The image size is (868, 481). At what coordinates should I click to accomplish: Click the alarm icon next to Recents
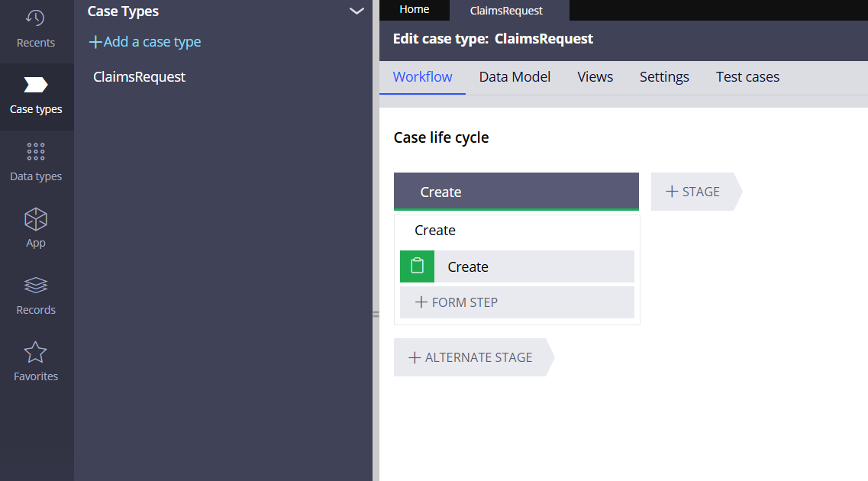[x=36, y=19]
